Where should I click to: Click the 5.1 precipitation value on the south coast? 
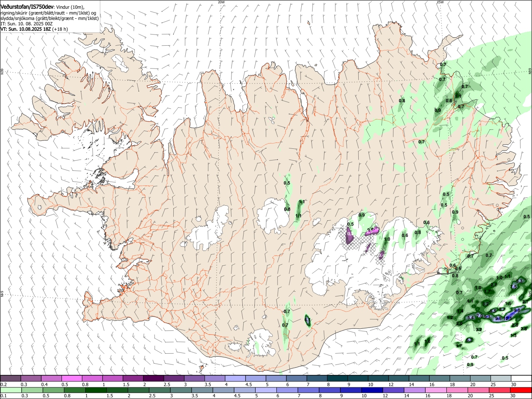tap(308, 320)
